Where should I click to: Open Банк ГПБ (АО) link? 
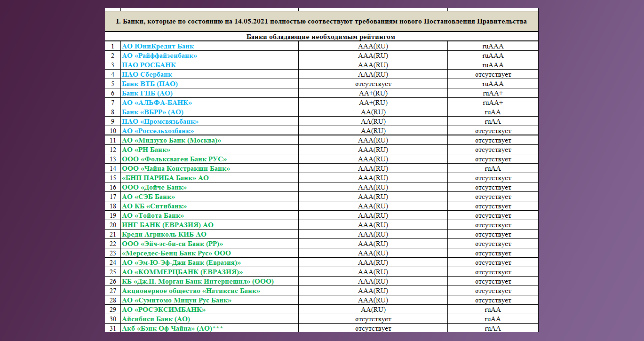[147, 93]
